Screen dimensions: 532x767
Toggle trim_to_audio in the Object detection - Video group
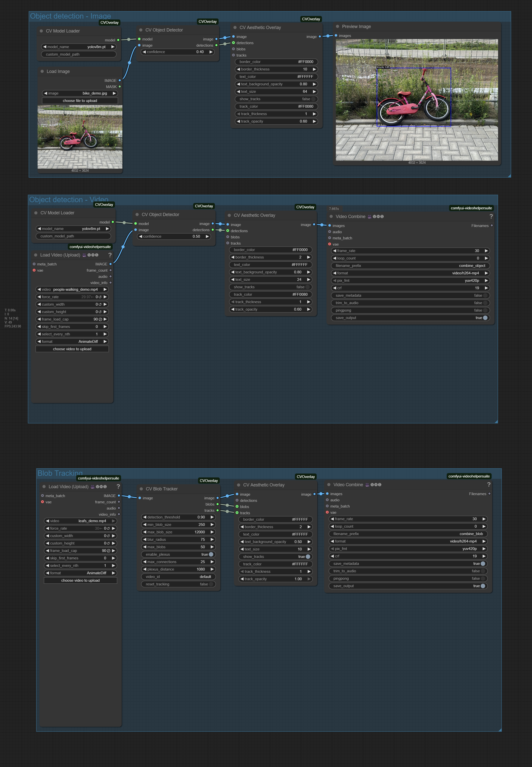pos(410,303)
